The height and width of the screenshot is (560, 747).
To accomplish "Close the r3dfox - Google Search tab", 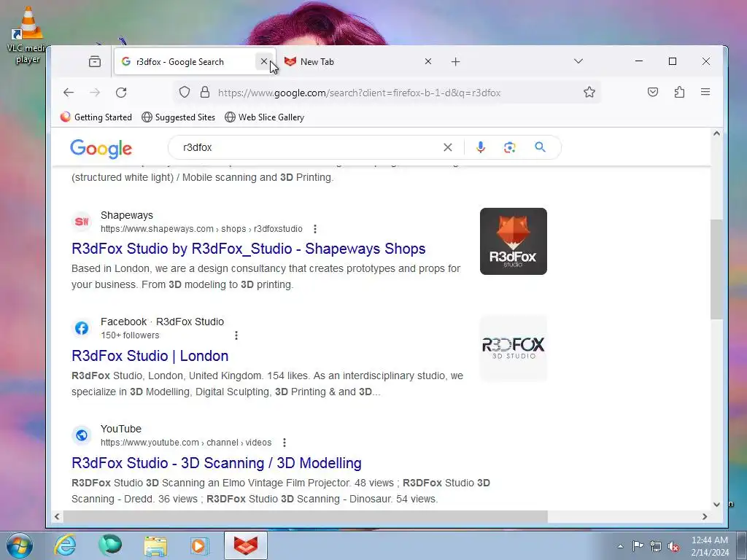I will (264, 61).
